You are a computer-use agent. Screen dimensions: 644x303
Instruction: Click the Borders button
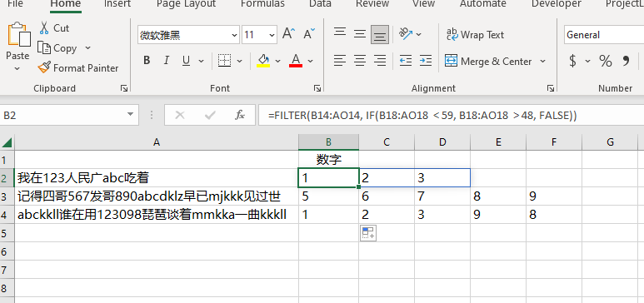224,61
